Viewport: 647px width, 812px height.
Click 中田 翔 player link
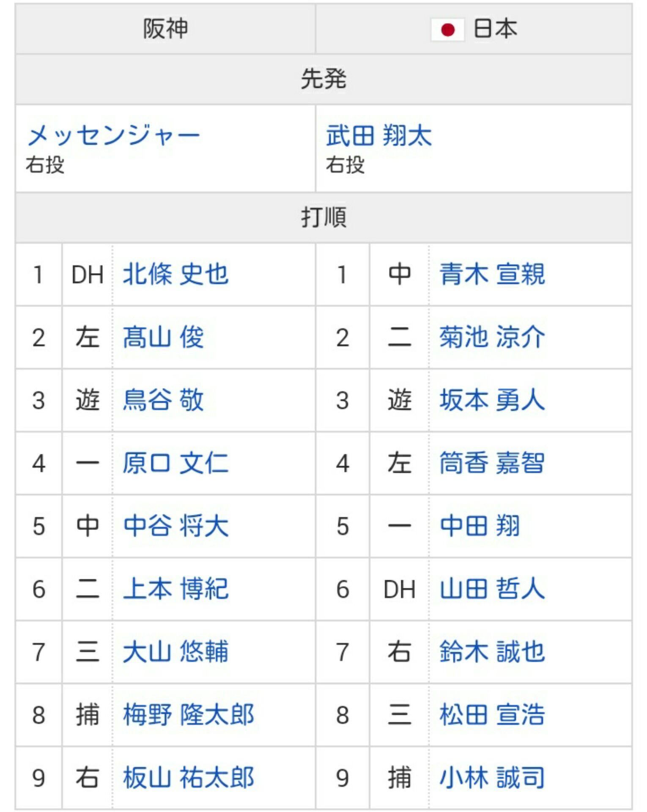coord(480,526)
